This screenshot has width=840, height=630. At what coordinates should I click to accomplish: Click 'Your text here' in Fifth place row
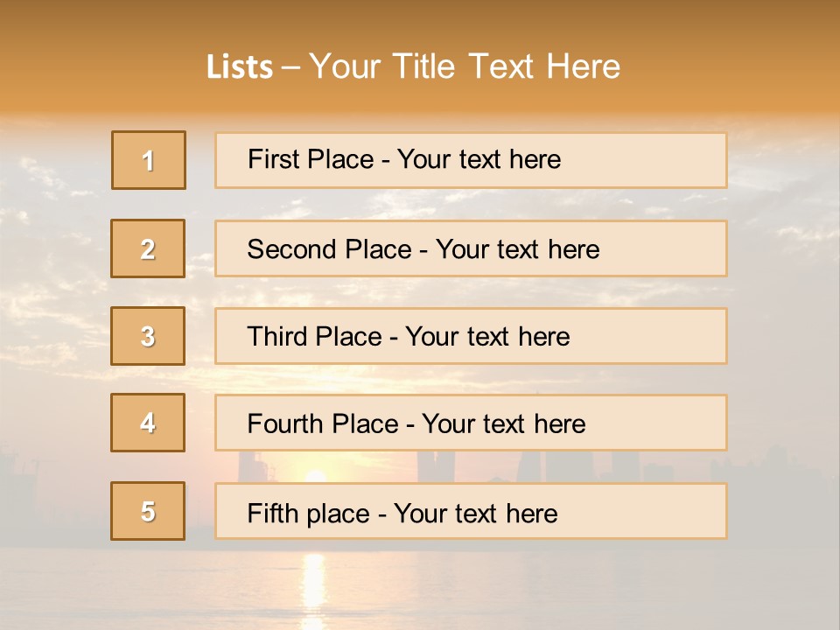point(475,513)
